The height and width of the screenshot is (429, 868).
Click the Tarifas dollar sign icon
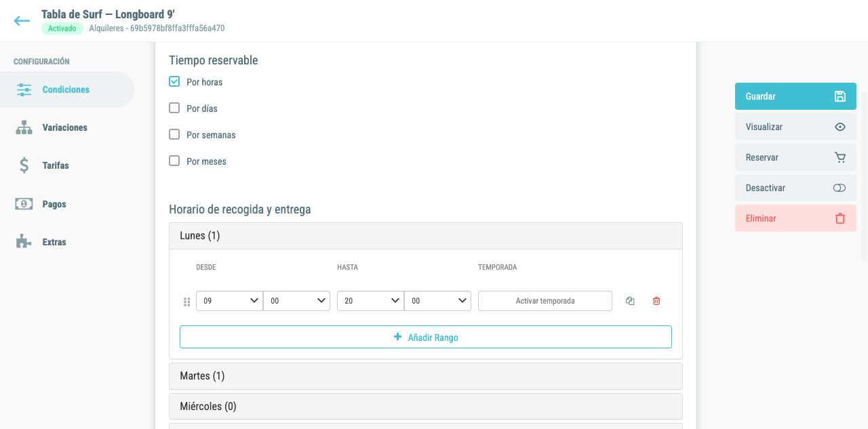24,165
